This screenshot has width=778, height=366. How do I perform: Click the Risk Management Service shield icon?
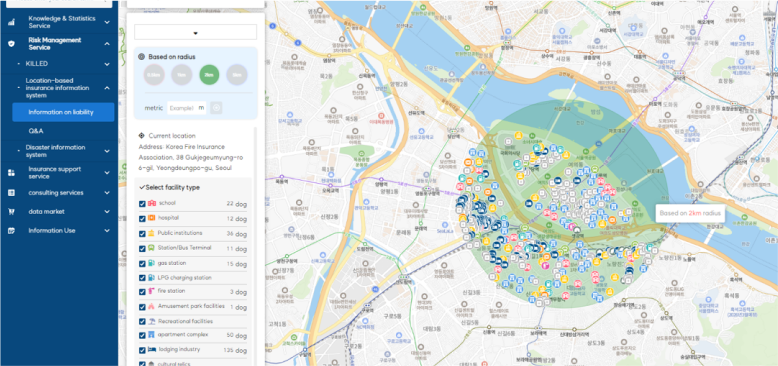11,44
